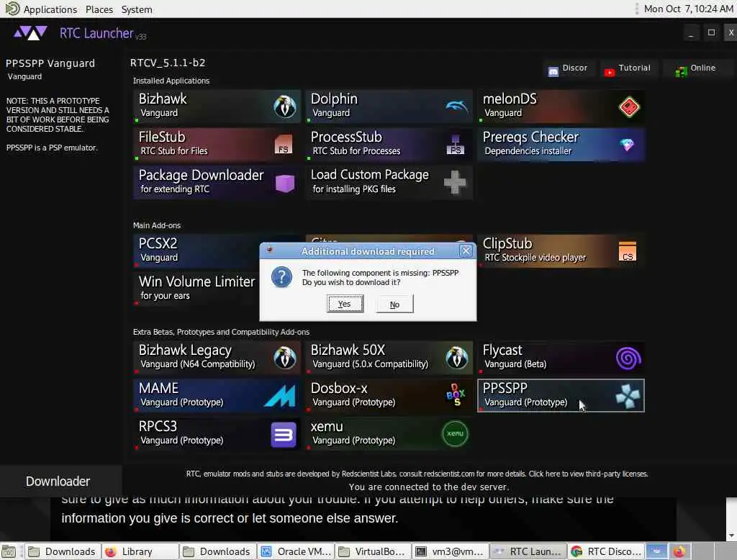
Task: Click the desktop menu icon beside Applications
Action: click(x=12, y=9)
